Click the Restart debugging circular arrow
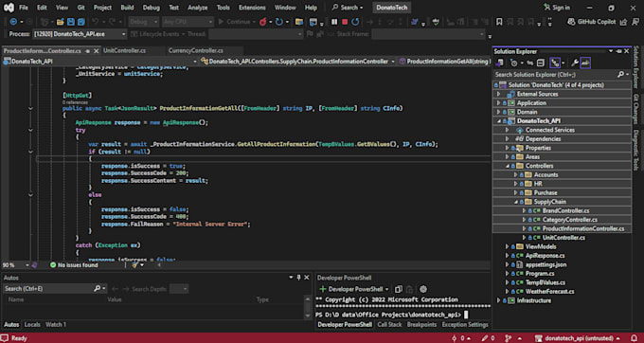Viewport: 644px width, 343px height. (355, 22)
